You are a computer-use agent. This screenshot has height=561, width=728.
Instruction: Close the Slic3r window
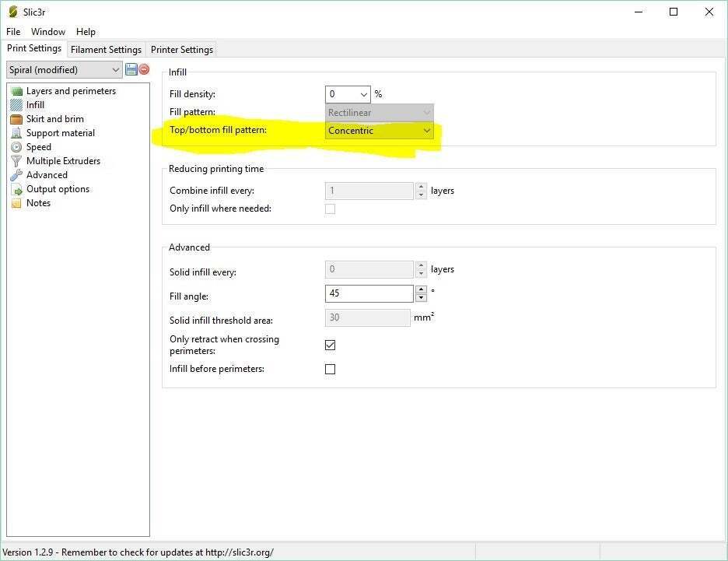click(709, 12)
